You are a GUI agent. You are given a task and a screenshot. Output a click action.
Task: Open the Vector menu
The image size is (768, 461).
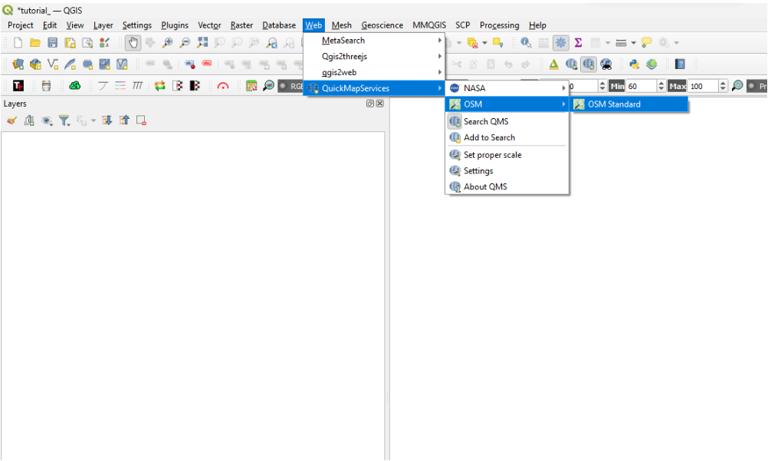pyautogui.click(x=209, y=25)
